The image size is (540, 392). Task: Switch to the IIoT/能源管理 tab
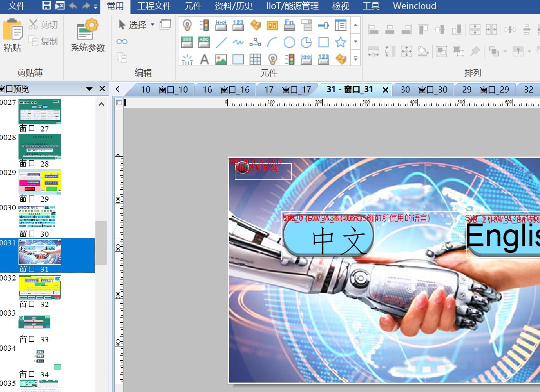point(292,6)
